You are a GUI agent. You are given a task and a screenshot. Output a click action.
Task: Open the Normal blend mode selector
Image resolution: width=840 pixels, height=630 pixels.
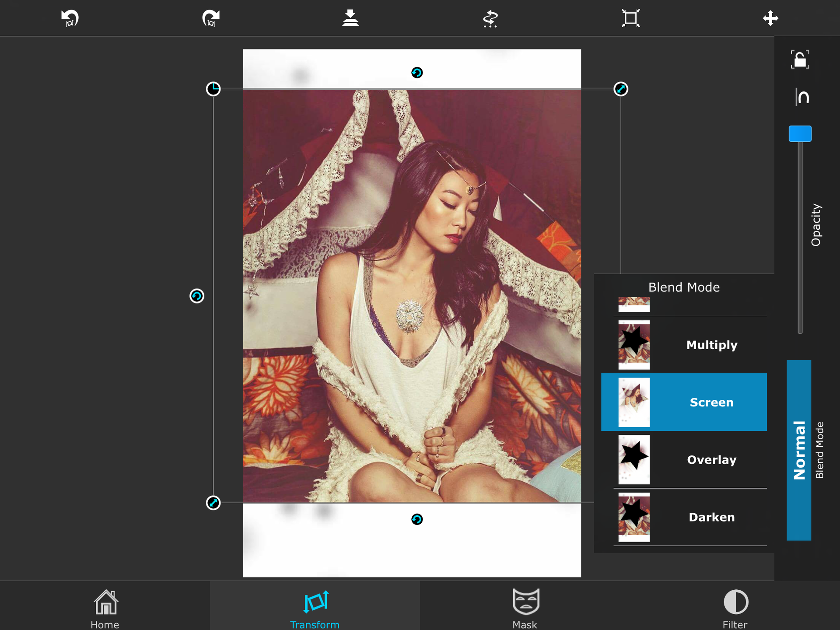pos(799,450)
